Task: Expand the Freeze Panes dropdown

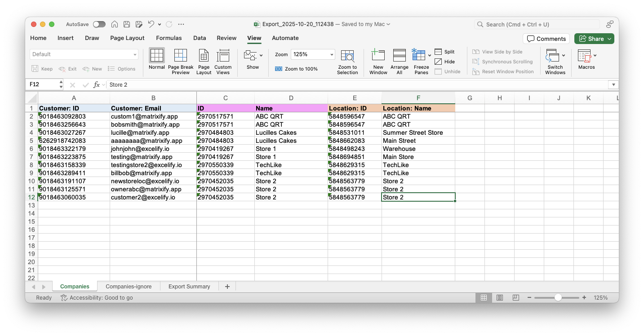Action: (430, 56)
